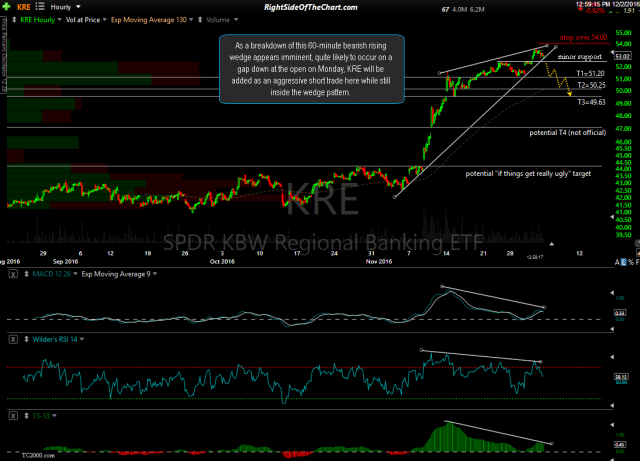Click the white triangle marker on time axis
This screenshot has width=640, height=461.
click(551, 244)
